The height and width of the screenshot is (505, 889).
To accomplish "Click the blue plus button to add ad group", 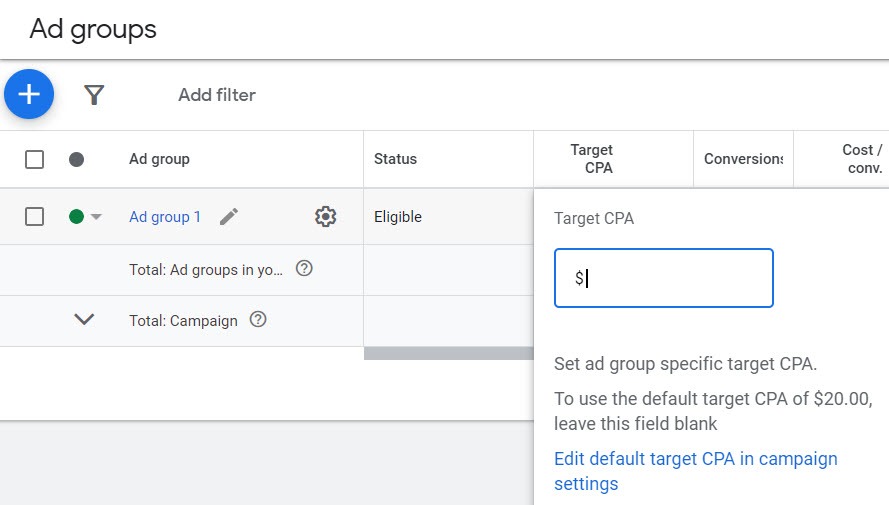I will point(29,95).
